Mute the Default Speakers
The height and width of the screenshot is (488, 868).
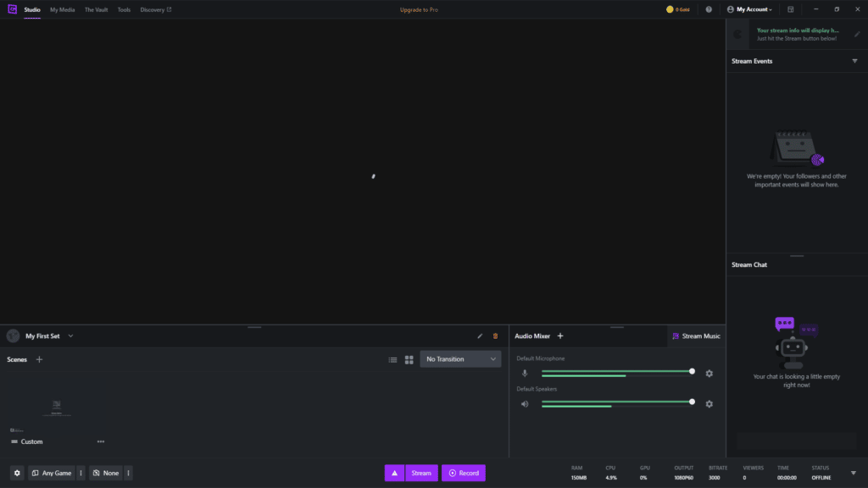pyautogui.click(x=525, y=404)
